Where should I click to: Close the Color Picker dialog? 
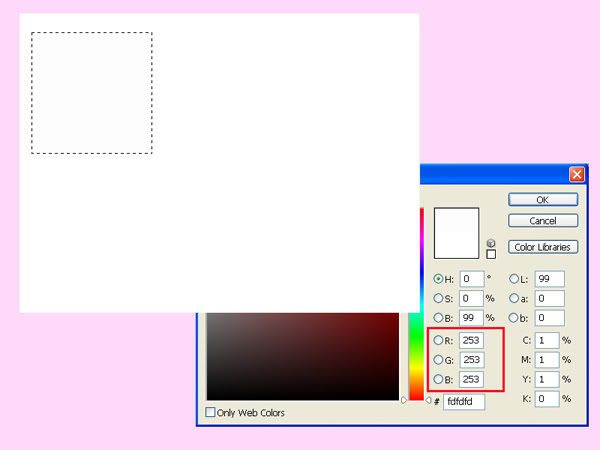[577, 174]
